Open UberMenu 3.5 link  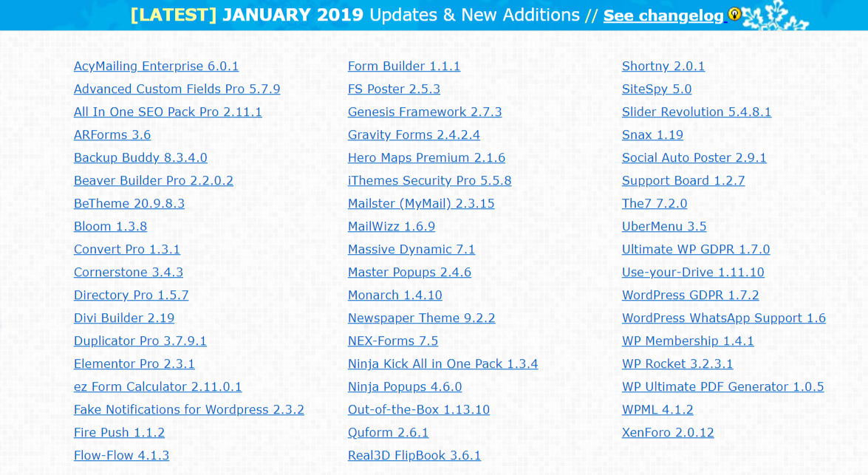pos(664,226)
